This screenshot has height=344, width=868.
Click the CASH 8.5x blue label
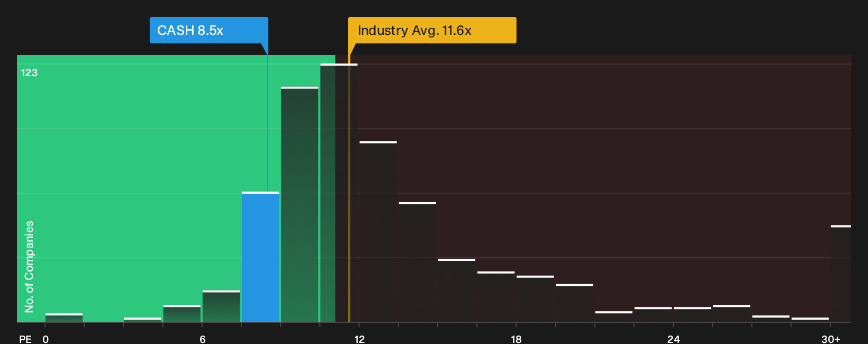[x=209, y=30]
